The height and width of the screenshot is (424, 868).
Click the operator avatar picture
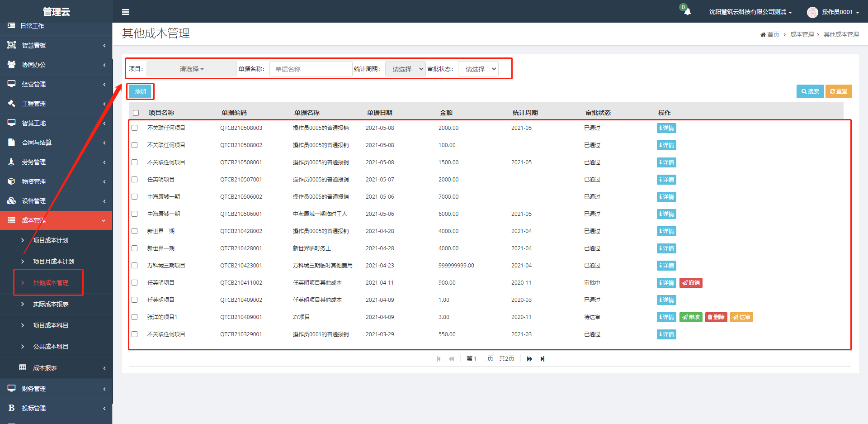812,12
